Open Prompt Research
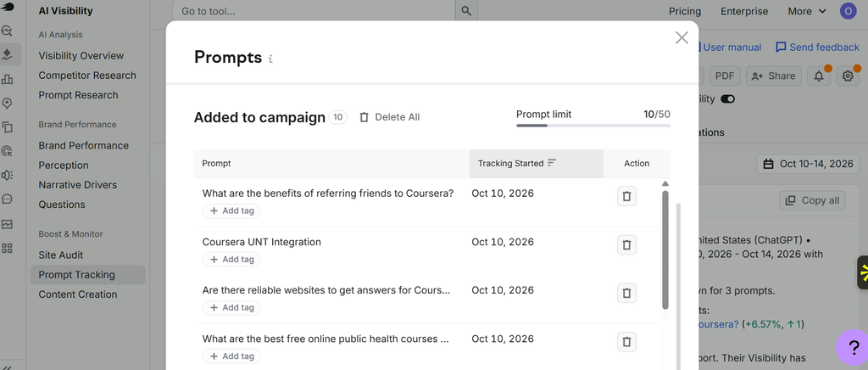 point(79,95)
